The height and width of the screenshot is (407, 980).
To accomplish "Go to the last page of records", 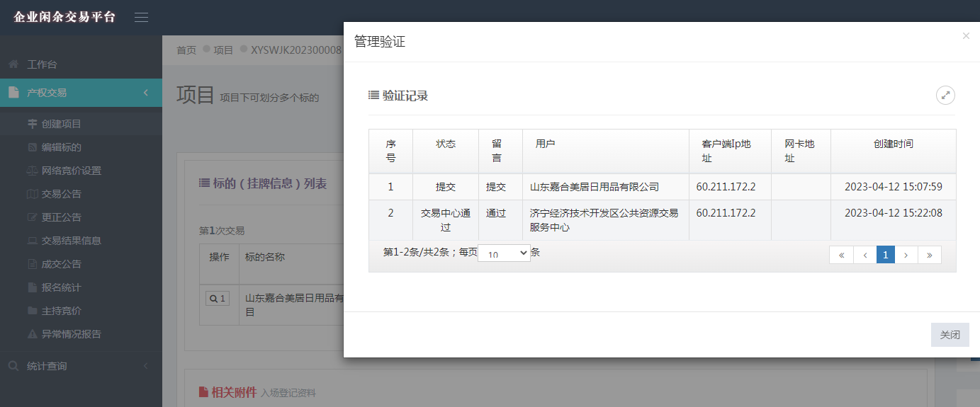I will [x=929, y=255].
